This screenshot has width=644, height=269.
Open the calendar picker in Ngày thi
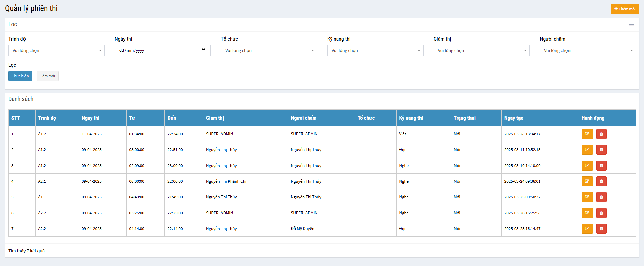pos(203,50)
